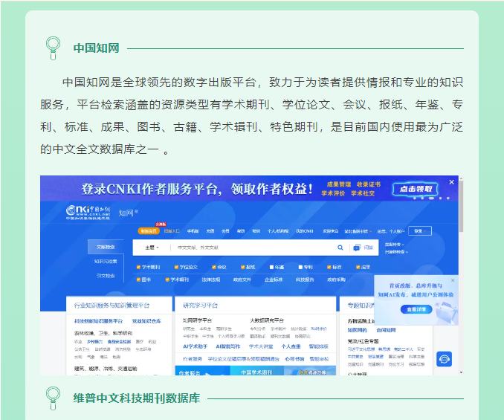Open the 出版物检索 link
Screen dimensions: 504x420
tap(396, 252)
